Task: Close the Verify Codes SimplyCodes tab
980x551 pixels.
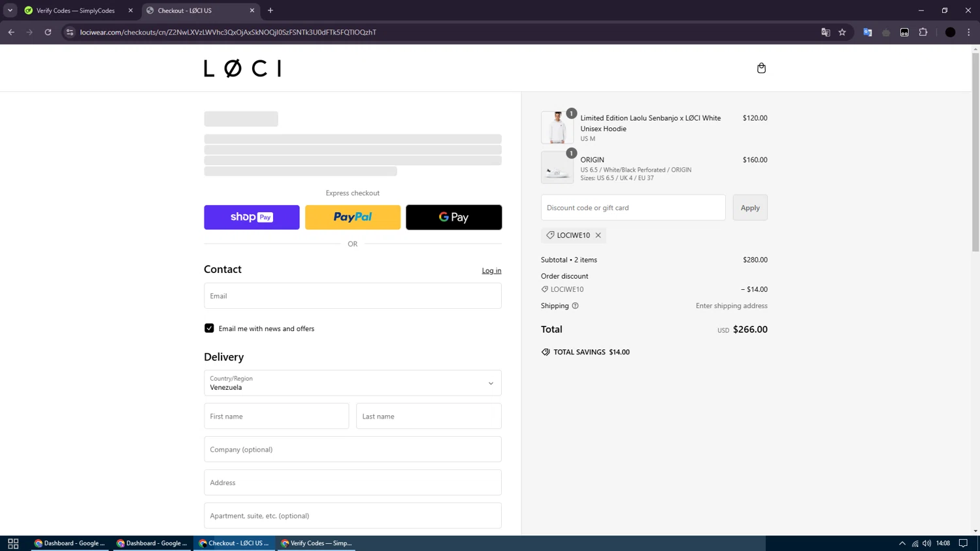Action: pos(131,10)
